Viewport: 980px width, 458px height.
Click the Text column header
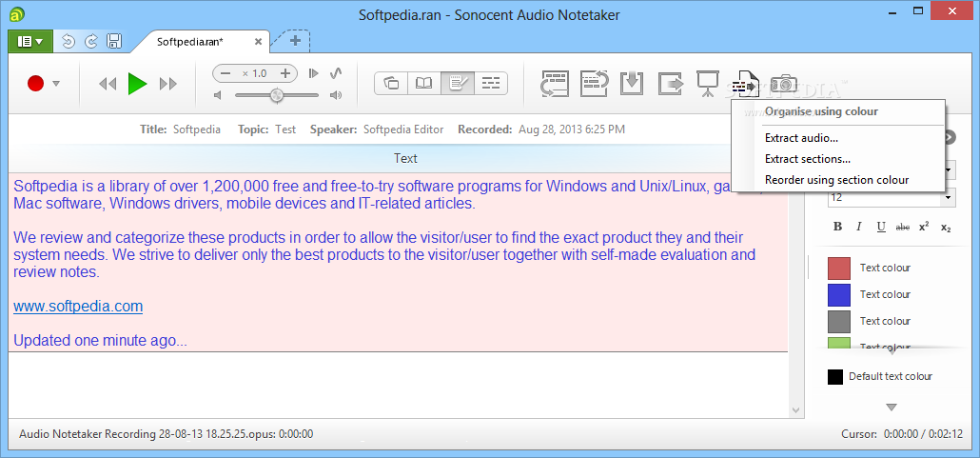[x=405, y=158]
